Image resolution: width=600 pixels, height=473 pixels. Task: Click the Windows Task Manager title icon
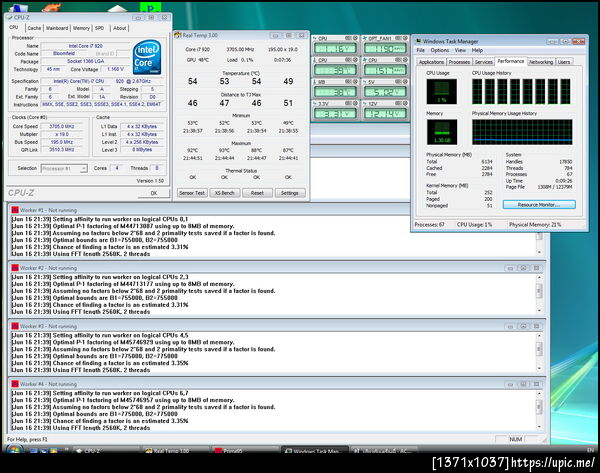(418, 41)
